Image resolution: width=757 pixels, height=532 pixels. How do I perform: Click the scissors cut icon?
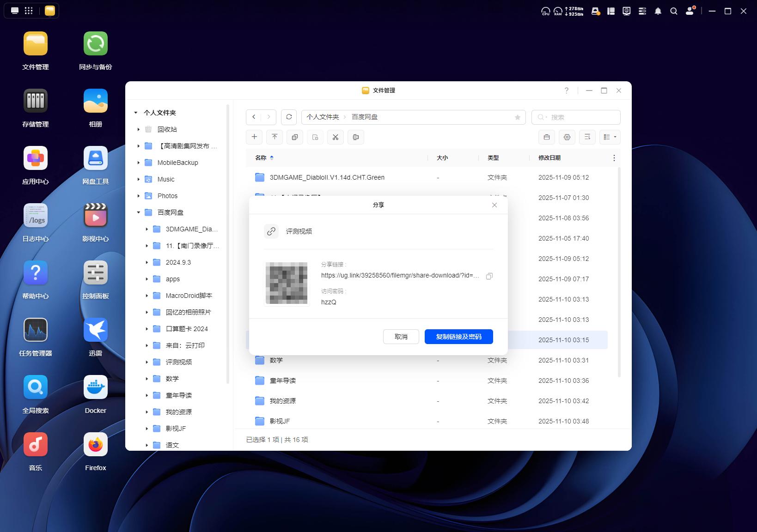tap(336, 137)
